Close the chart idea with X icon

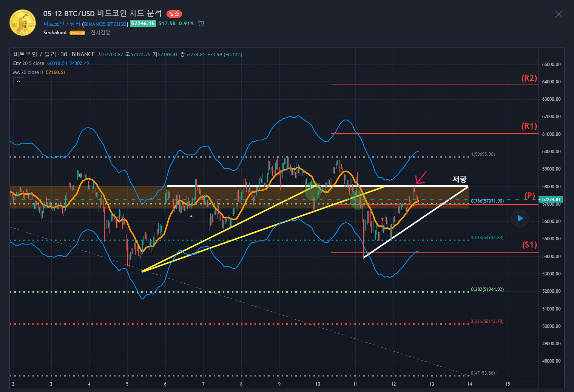(x=559, y=14)
